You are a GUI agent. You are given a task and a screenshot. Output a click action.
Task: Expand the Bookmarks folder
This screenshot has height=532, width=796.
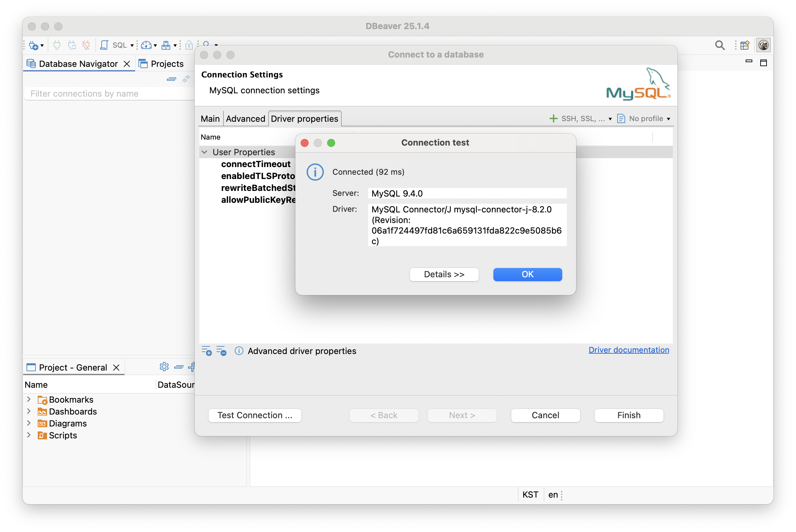click(29, 399)
